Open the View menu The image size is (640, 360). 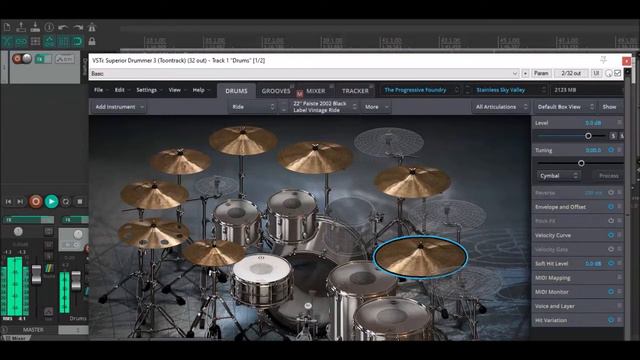click(x=175, y=90)
